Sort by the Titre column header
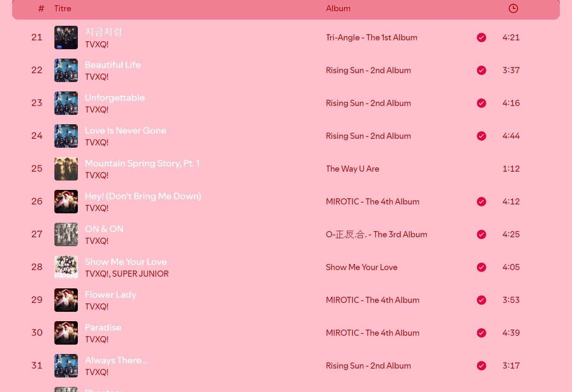The image size is (572, 392). (63, 8)
